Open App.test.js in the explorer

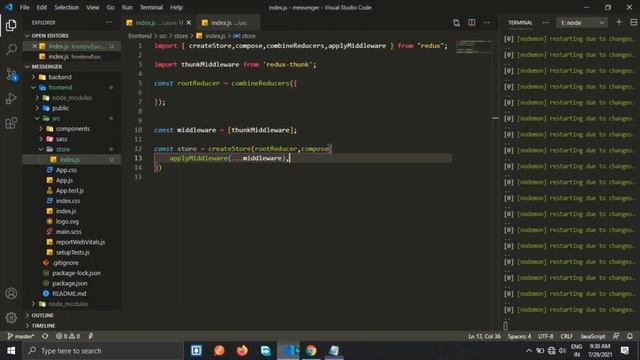(x=70, y=191)
